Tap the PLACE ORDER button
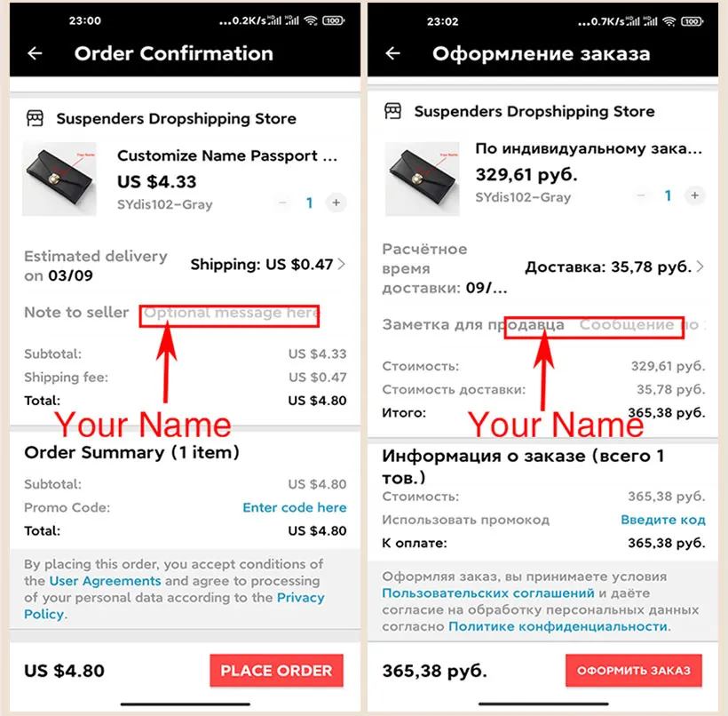 (276, 671)
